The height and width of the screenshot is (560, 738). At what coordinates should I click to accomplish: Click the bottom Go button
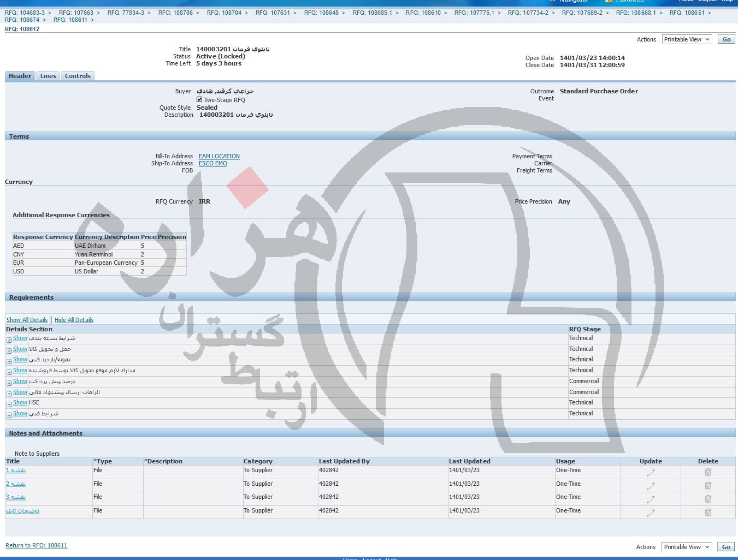point(727,547)
